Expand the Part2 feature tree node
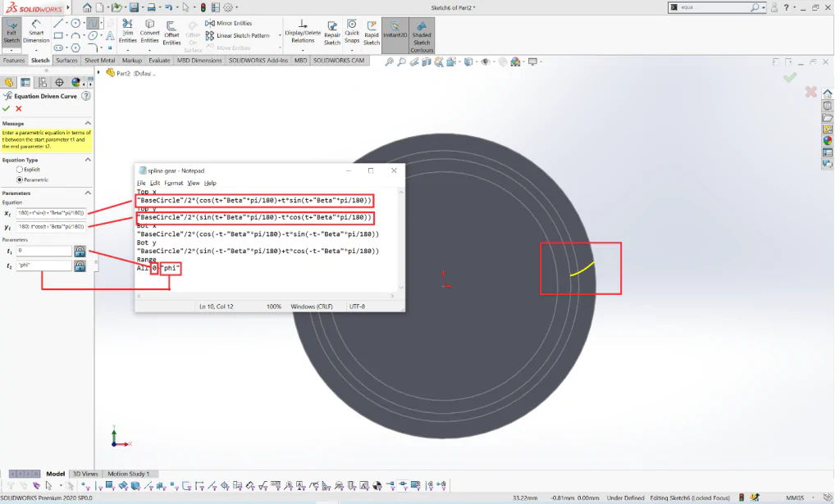The height and width of the screenshot is (504, 840). [98, 73]
